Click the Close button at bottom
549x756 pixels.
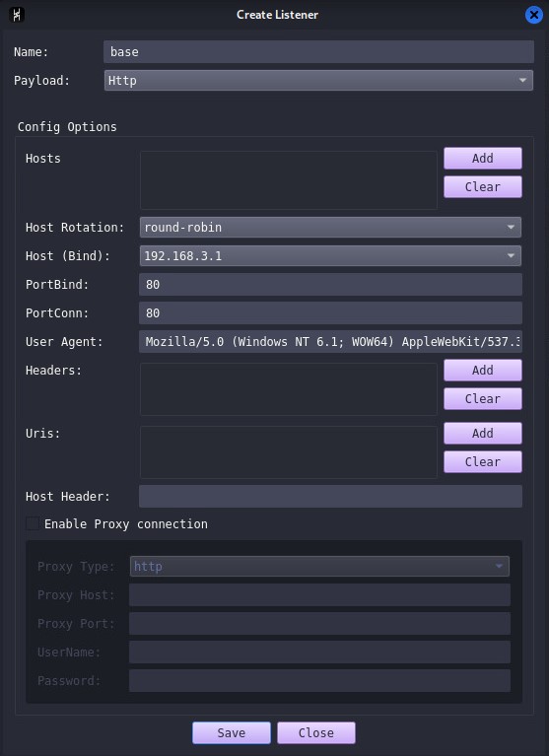pyautogui.click(x=316, y=733)
